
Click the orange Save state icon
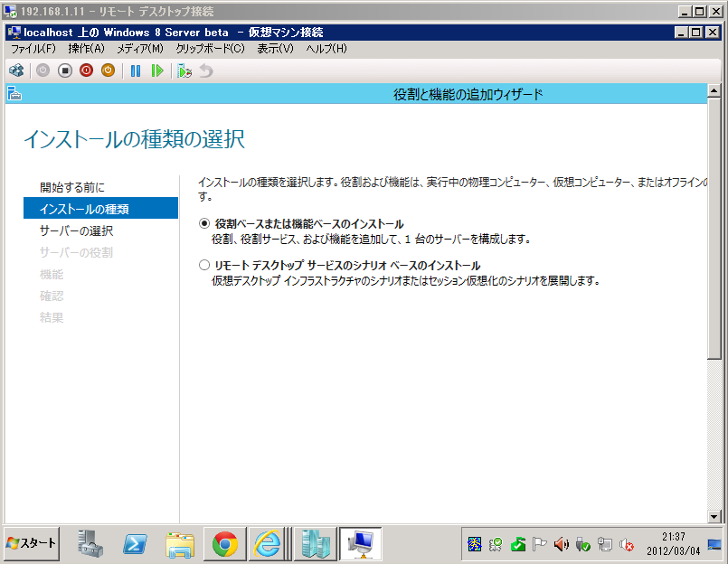(x=109, y=70)
